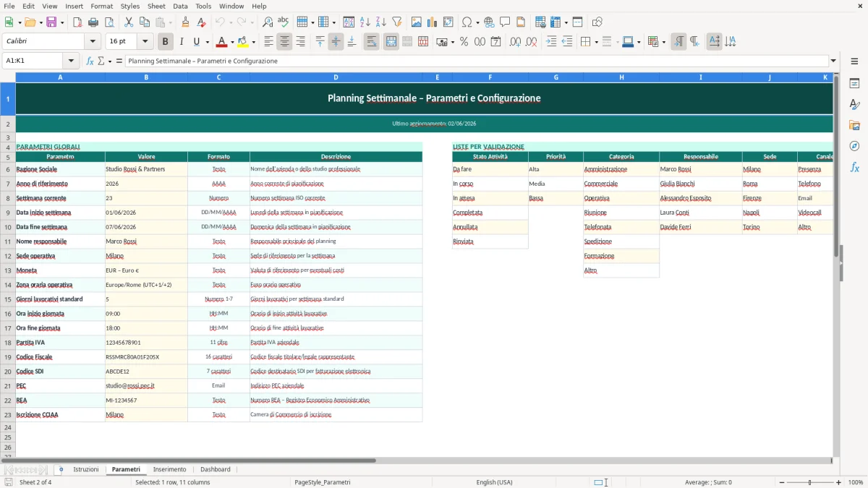The height and width of the screenshot is (488, 868).
Task: Insert a hyperlink
Action: (489, 22)
